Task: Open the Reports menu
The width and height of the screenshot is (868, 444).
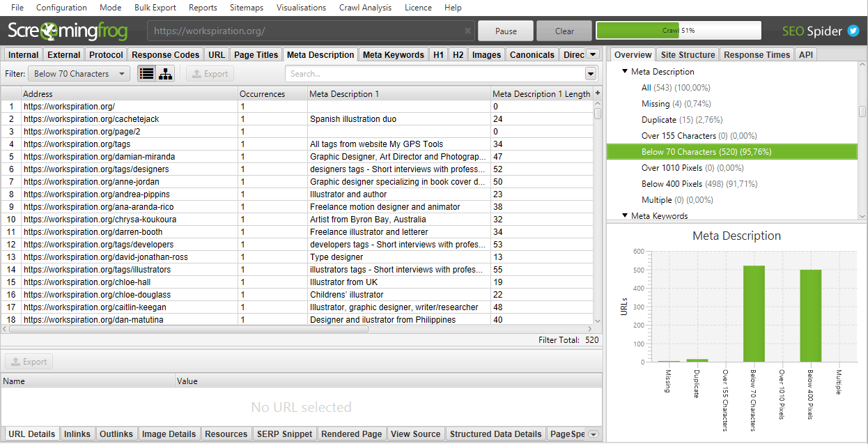Action: tap(203, 8)
